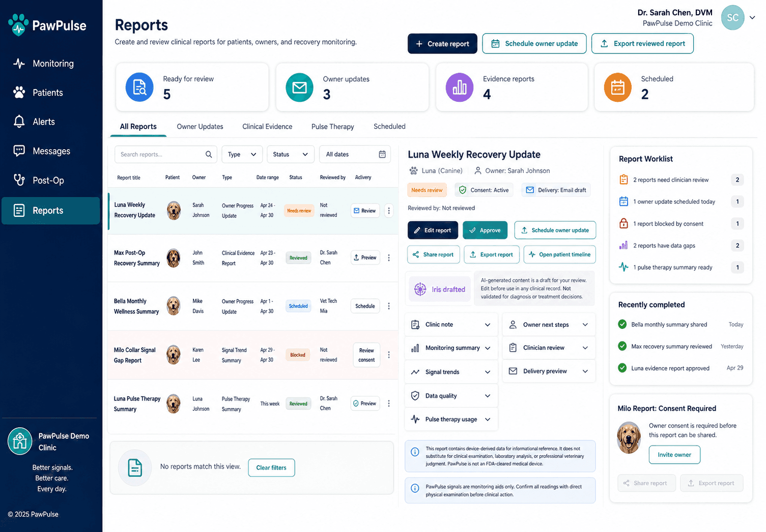Click Schedule owner update in report details
The height and width of the screenshot is (532, 766).
555,230
